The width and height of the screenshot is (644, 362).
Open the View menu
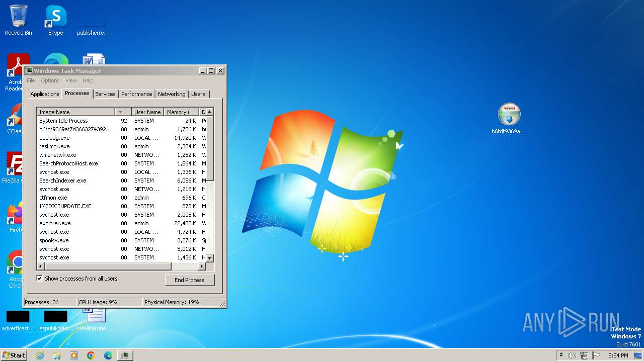[71, 80]
